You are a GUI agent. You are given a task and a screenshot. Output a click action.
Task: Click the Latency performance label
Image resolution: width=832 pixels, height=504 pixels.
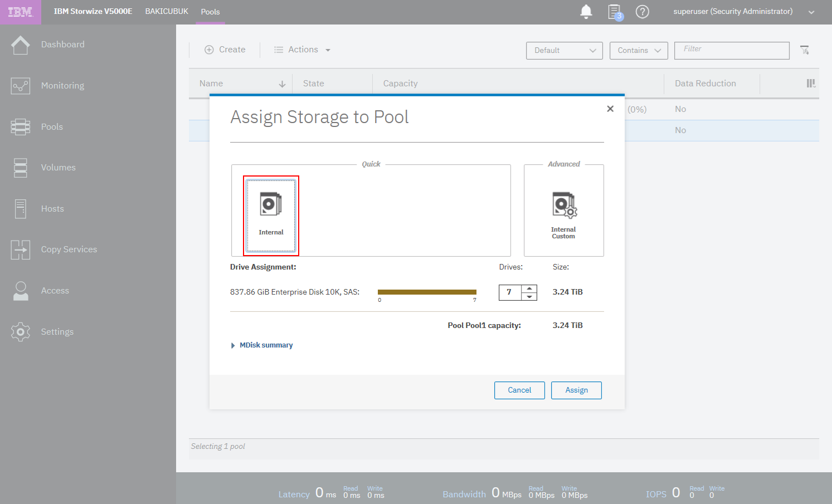(x=294, y=495)
